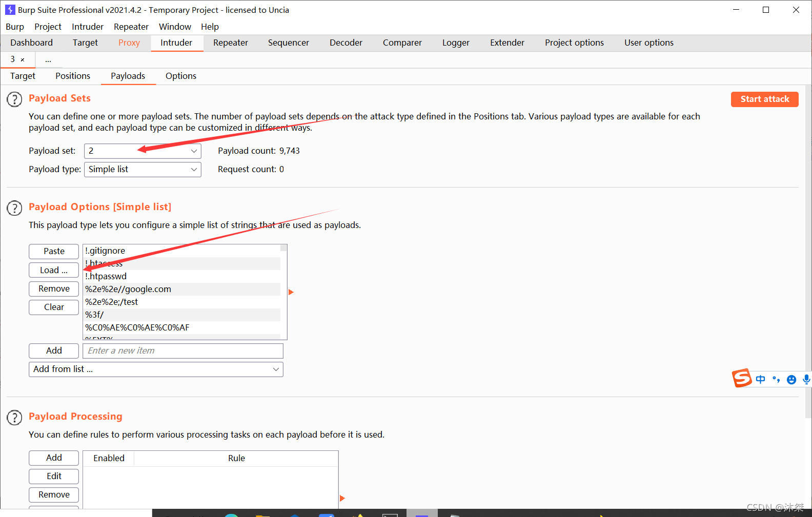Click the Paste button
Viewport: 812px width, 517px height.
54,252
